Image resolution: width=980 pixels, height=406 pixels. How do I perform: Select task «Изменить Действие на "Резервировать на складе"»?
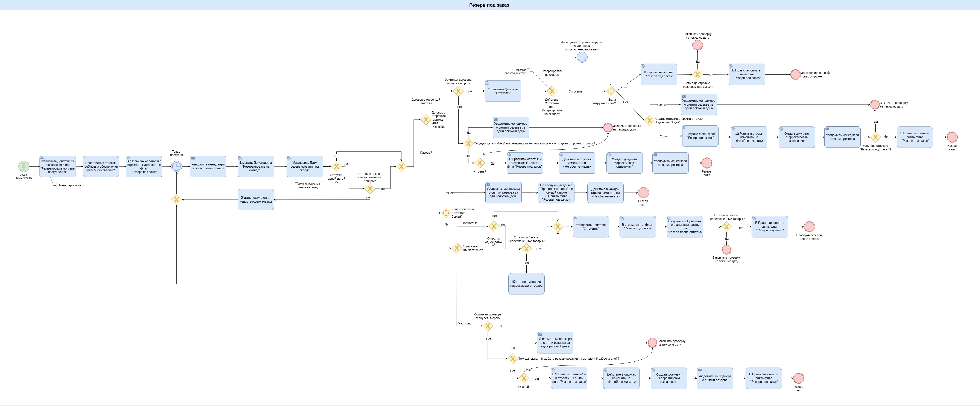(x=256, y=167)
